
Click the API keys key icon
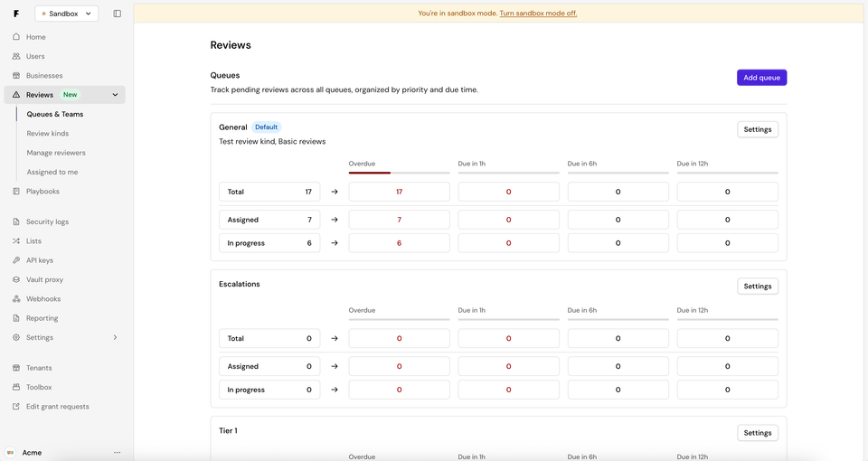[x=16, y=260]
